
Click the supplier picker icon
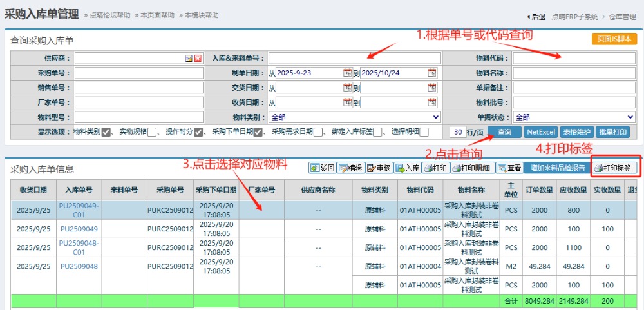point(189,58)
